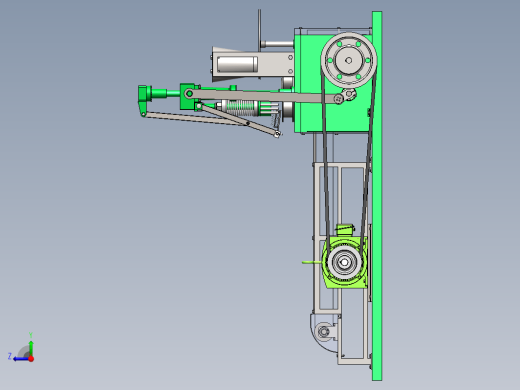This screenshot has width=520, height=390.
Task: Select the gray cylinder on the top bracket
Action: [x=237, y=64]
